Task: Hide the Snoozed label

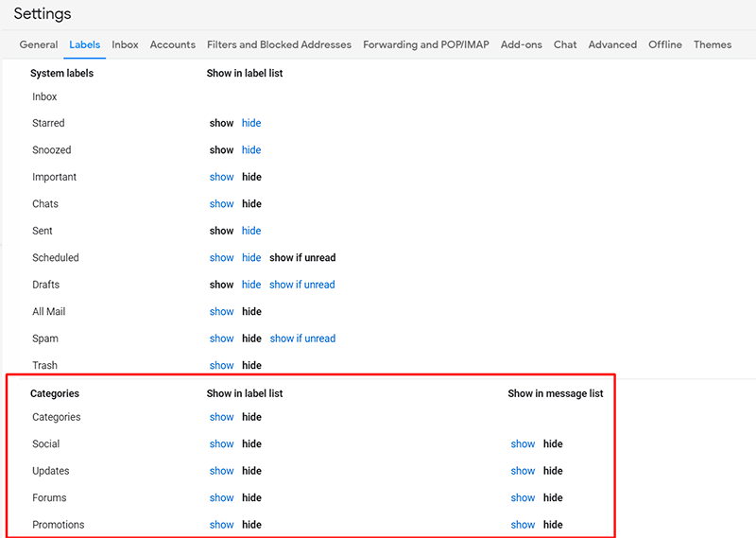Action: pos(251,150)
